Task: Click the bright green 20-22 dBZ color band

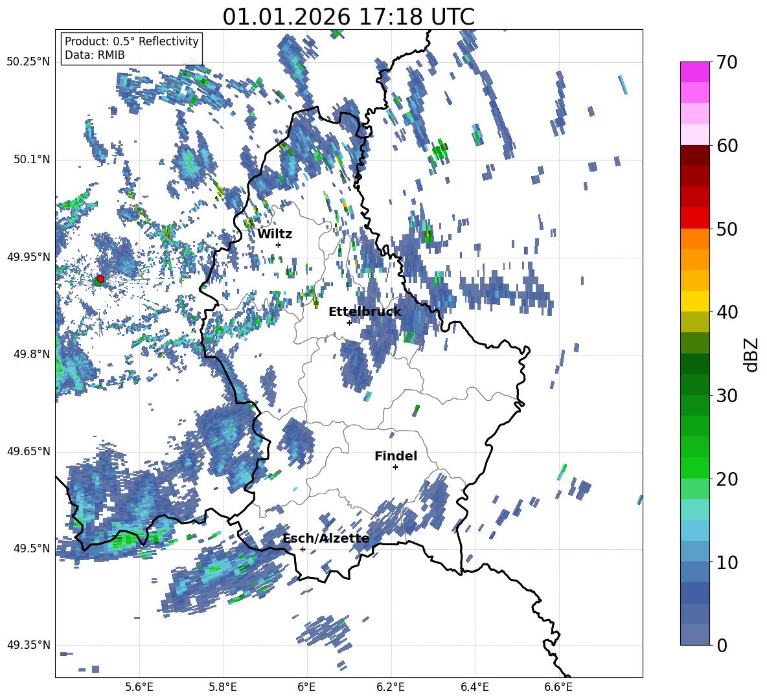Action: pyautogui.click(x=694, y=468)
